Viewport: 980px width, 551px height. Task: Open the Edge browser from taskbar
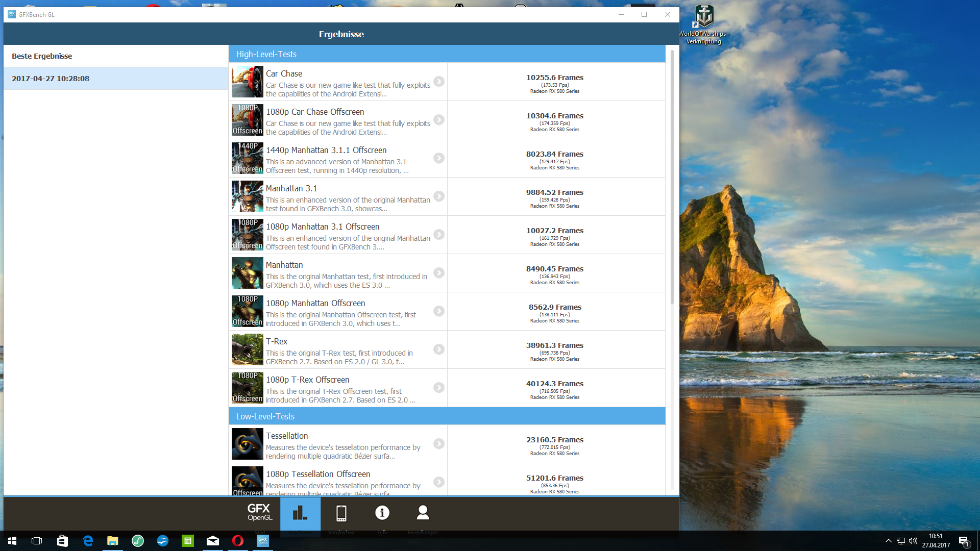tap(88, 541)
